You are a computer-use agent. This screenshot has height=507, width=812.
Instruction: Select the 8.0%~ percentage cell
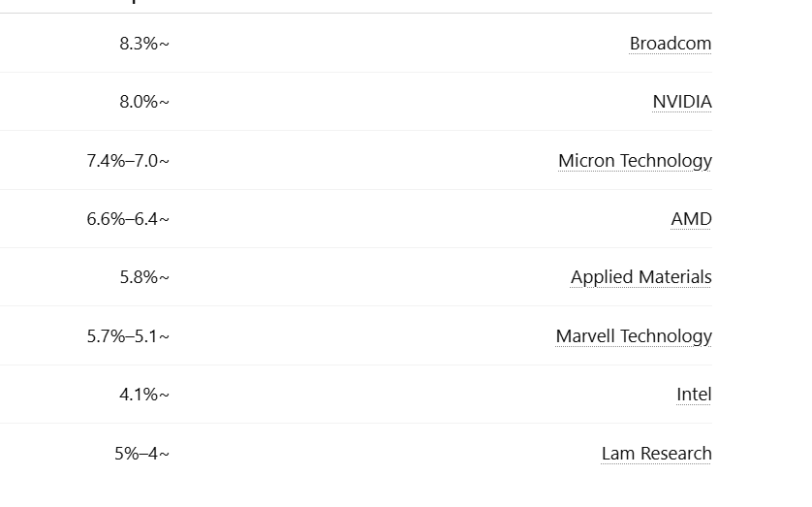pyautogui.click(x=144, y=102)
